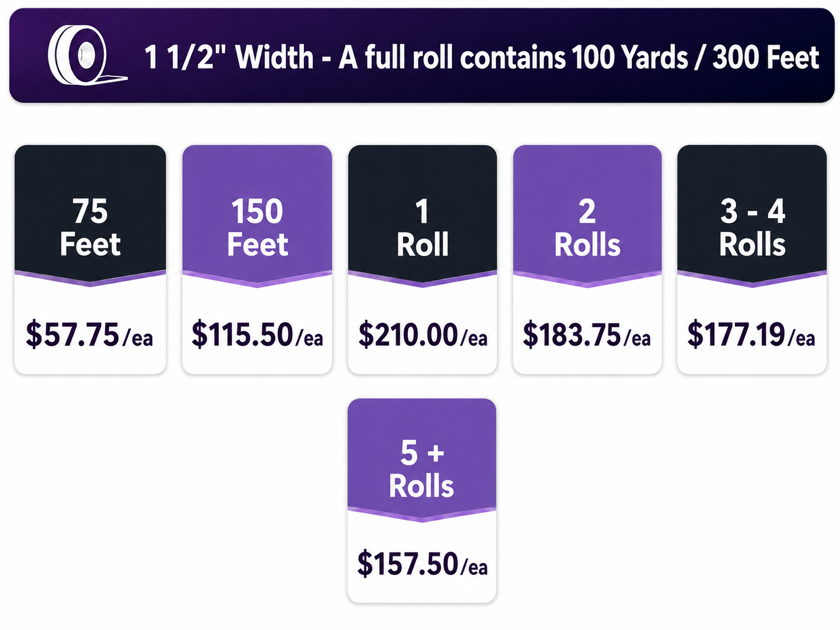Click the dark chevron under 75 Feet
Viewport: 840px width, 630px height.
(90, 279)
